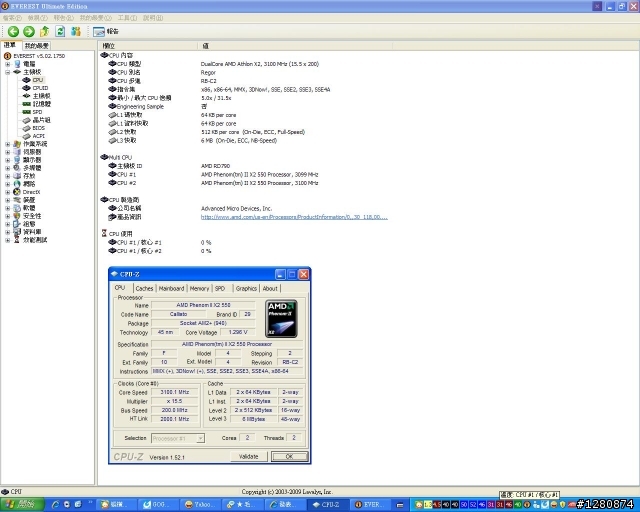Viewport: 640px width, 512px height.
Task: Open the 報告(R) report menu
Action: 64,18
